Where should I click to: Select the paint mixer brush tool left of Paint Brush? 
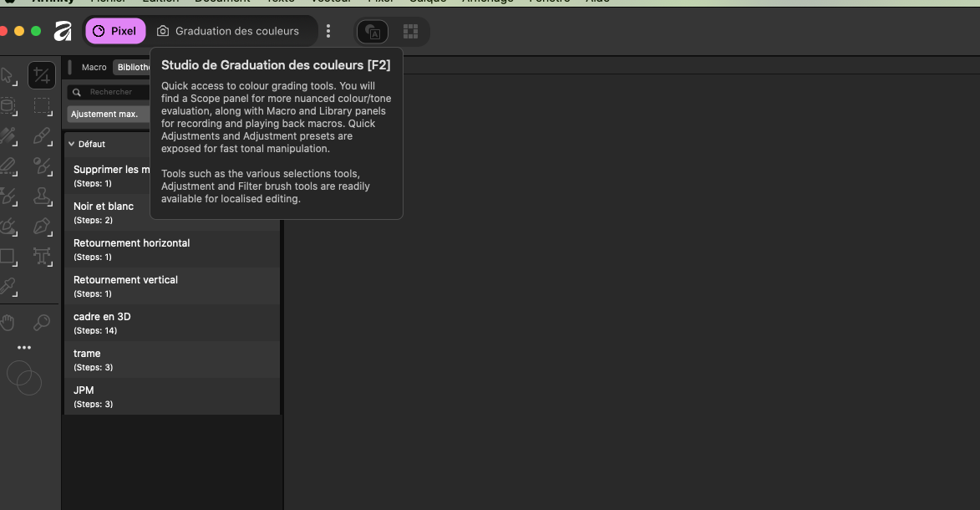[x=8, y=135]
